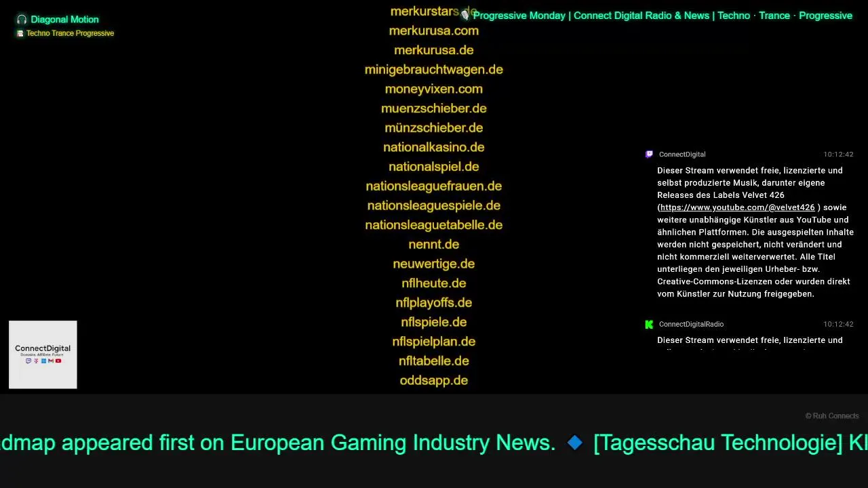The height and width of the screenshot is (488, 868).
Task: Select nflspielplan.de in the domain list
Action: (434, 342)
